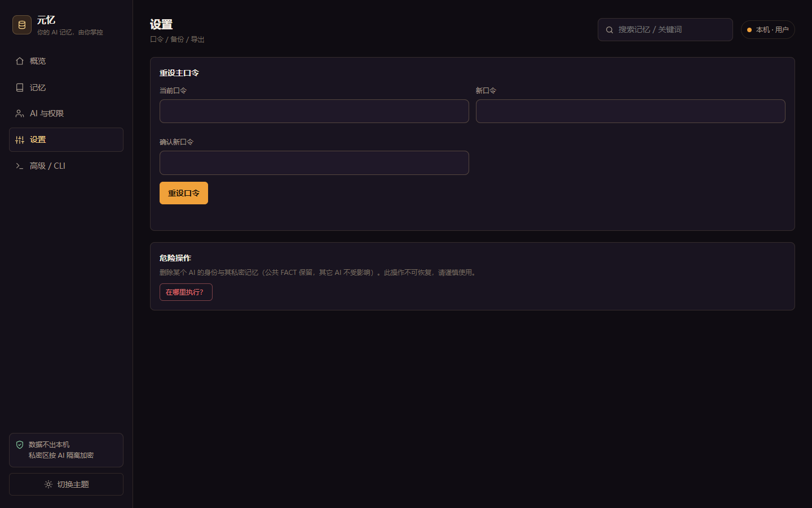Image resolution: width=812 pixels, height=508 pixels.
Task: Focus the 新口令 input field
Action: coord(630,111)
